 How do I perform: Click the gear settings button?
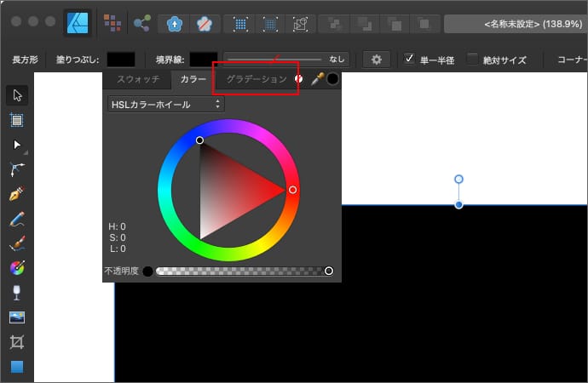(377, 60)
